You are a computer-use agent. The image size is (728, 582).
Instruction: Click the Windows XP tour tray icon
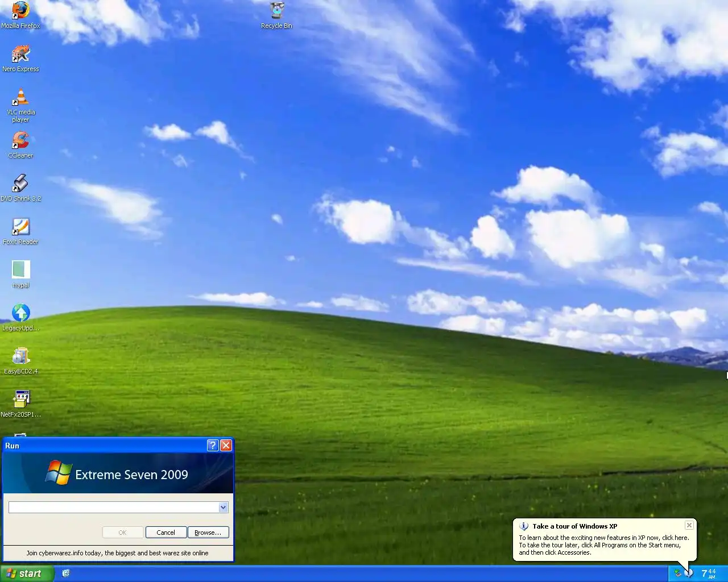pos(689,573)
